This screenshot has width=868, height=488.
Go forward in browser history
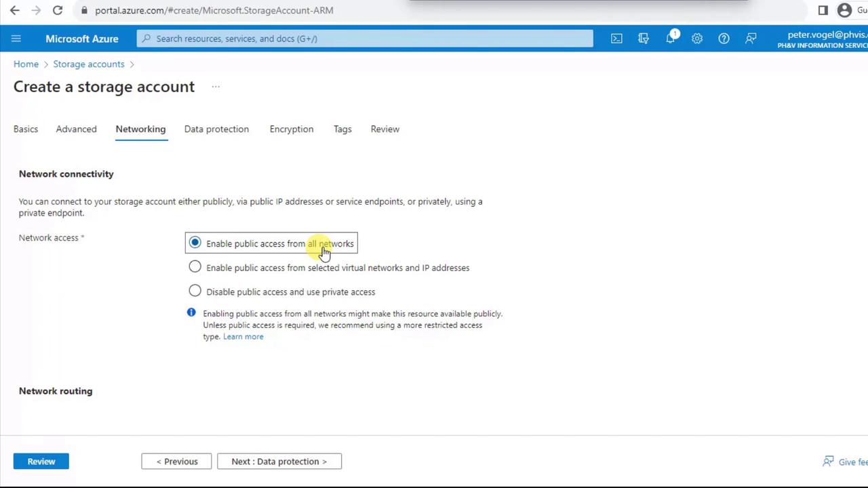click(x=37, y=10)
